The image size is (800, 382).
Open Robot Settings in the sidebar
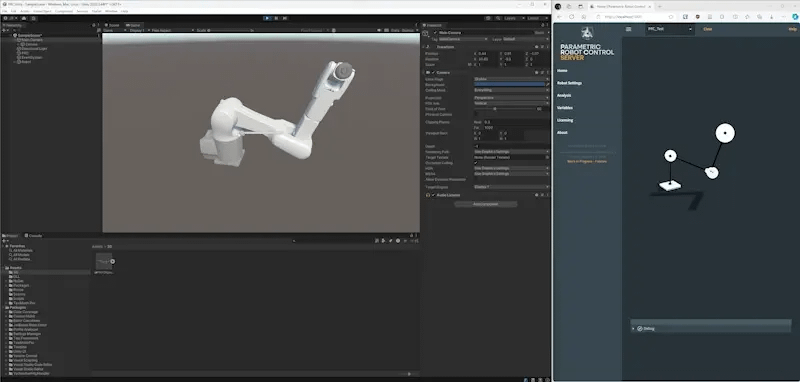tap(569, 83)
